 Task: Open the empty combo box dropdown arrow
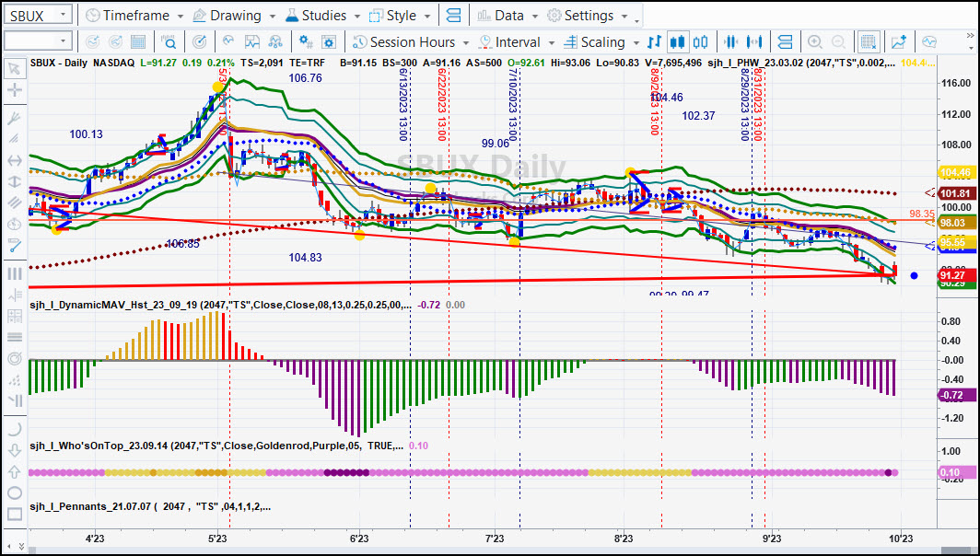click(x=64, y=41)
